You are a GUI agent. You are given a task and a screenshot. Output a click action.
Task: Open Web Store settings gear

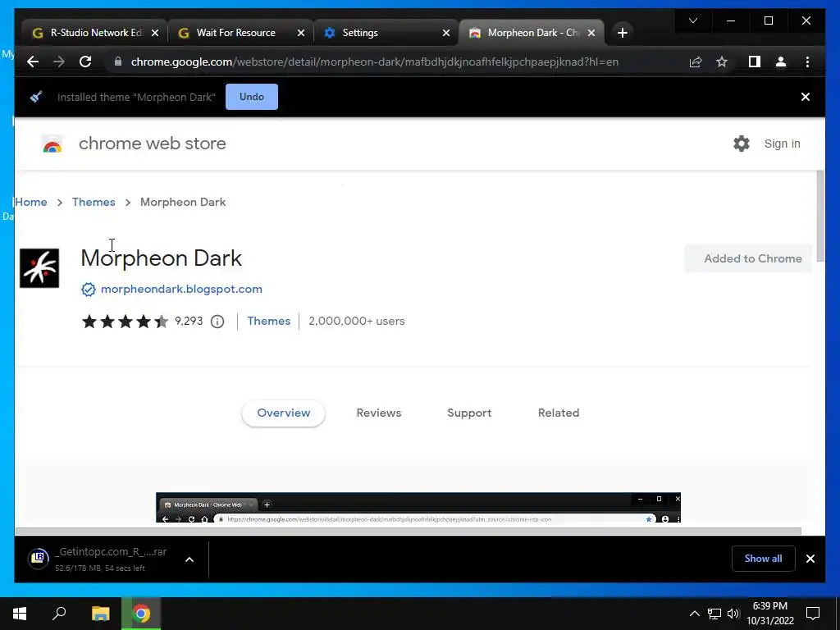point(741,144)
